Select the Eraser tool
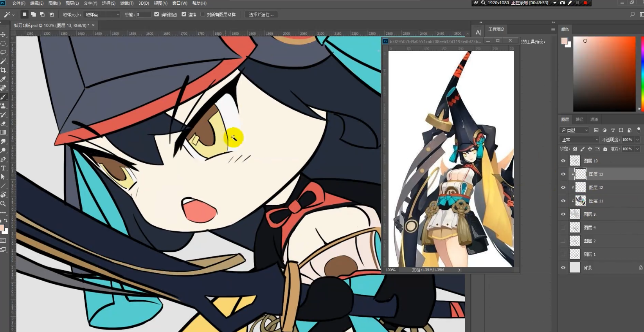644x332 pixels. (x=4, y=123)
